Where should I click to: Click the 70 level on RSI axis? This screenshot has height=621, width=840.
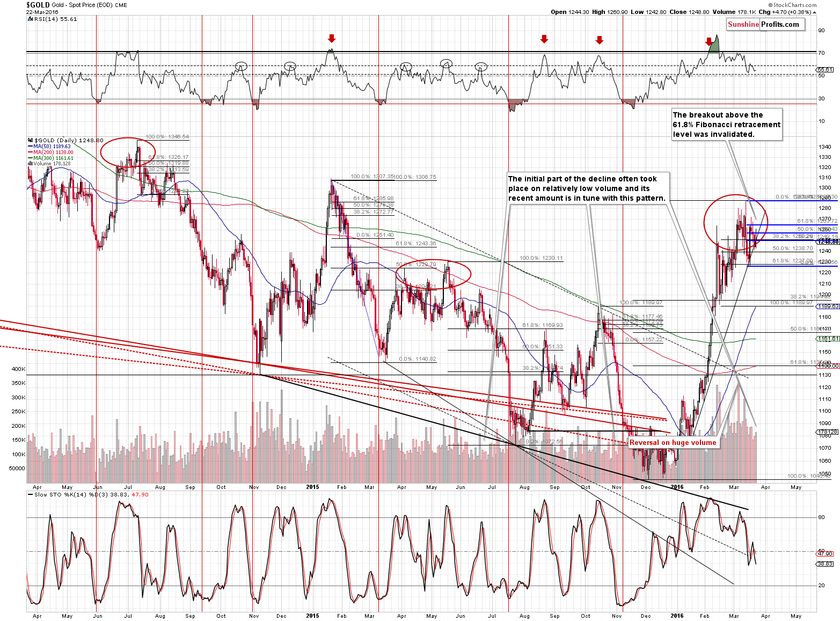point(821,53)
